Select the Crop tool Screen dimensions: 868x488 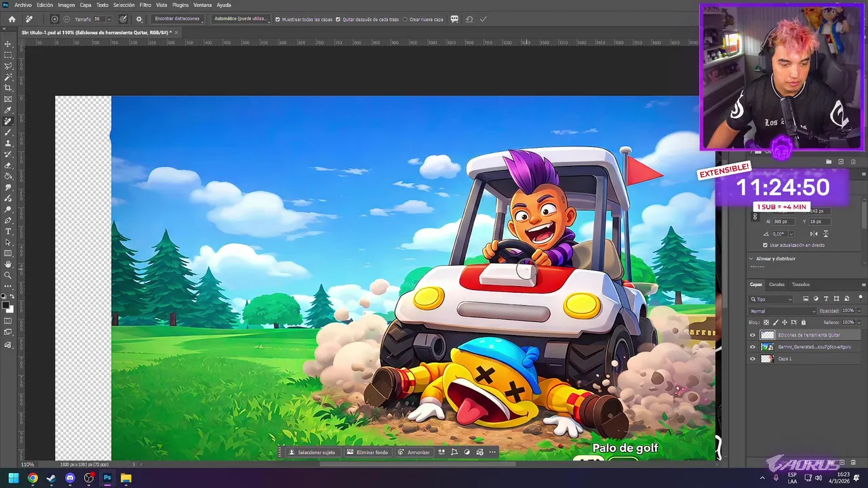pos(8,88)
